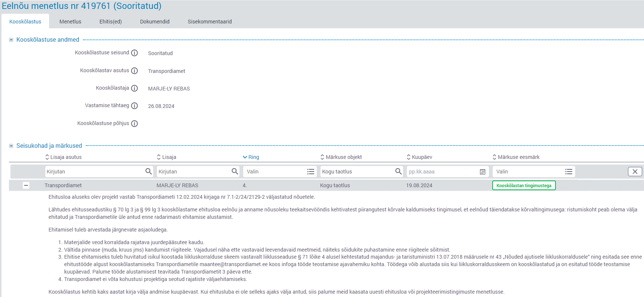Sort by Märkuse objekt column
Image resolution: width=644 pixels, height=297 pixels.
click(x=341, y=157)
